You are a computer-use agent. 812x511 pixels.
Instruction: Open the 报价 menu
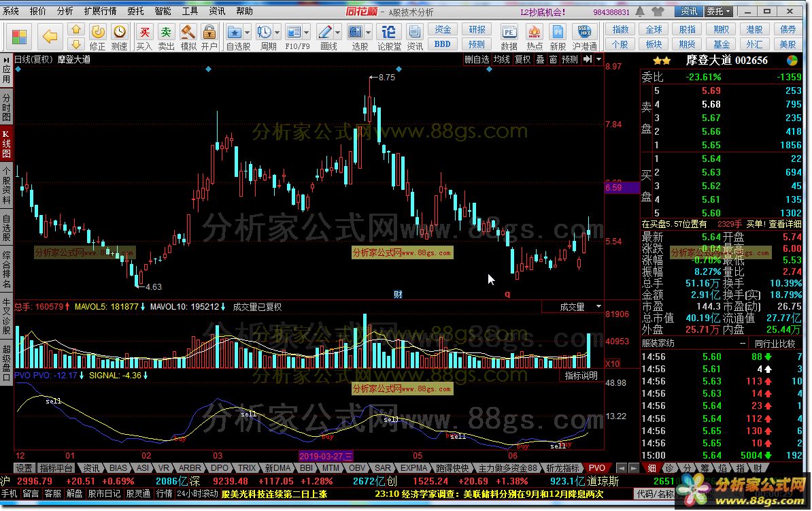click(38, 12)
